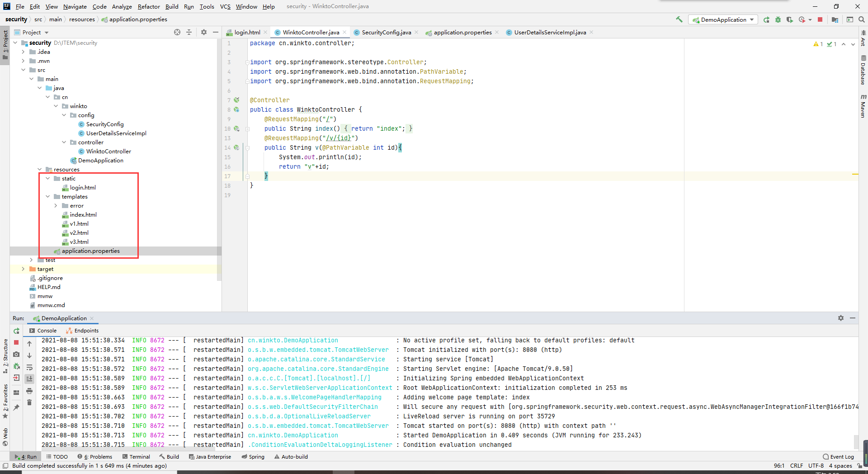Open the Navigate menu
868x474 pixels.
coord(75,6)
